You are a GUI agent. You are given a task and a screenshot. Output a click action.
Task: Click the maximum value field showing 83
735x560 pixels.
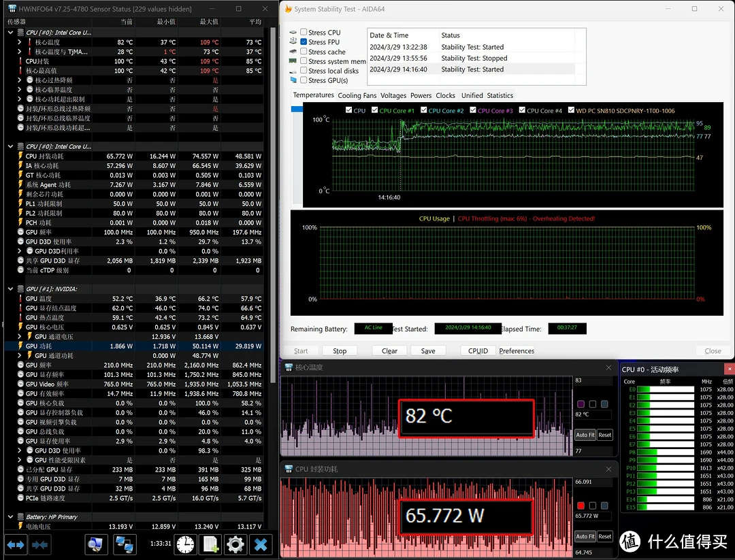tap(593, 380)
